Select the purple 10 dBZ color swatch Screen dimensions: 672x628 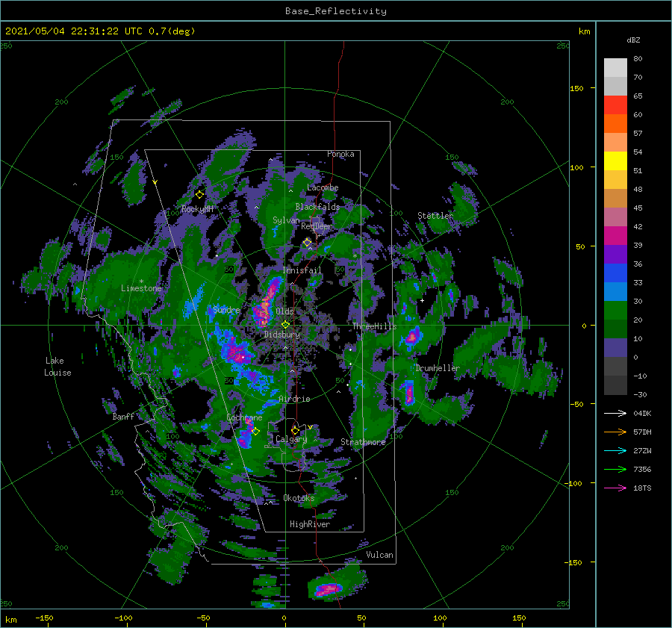tap(615, 347)
